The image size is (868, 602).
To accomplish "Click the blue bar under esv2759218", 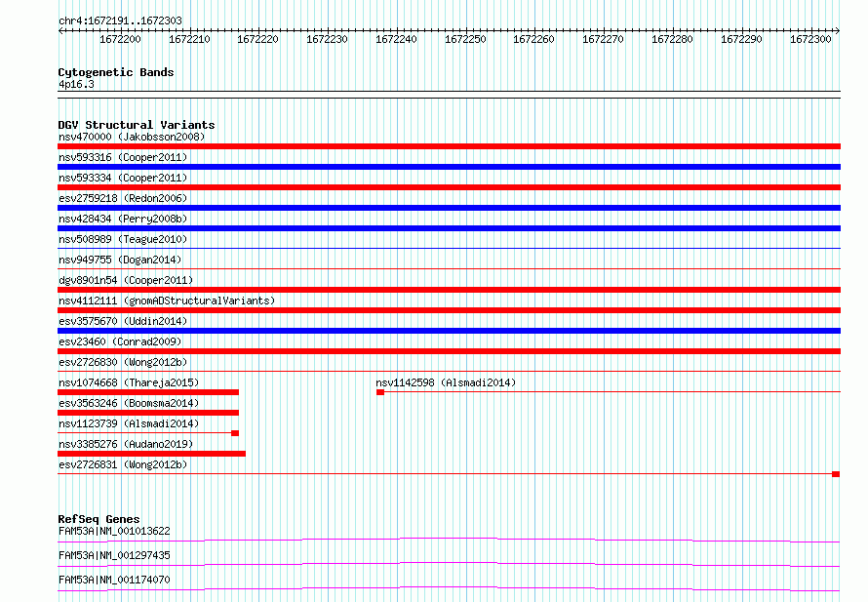I will [449, 208].
